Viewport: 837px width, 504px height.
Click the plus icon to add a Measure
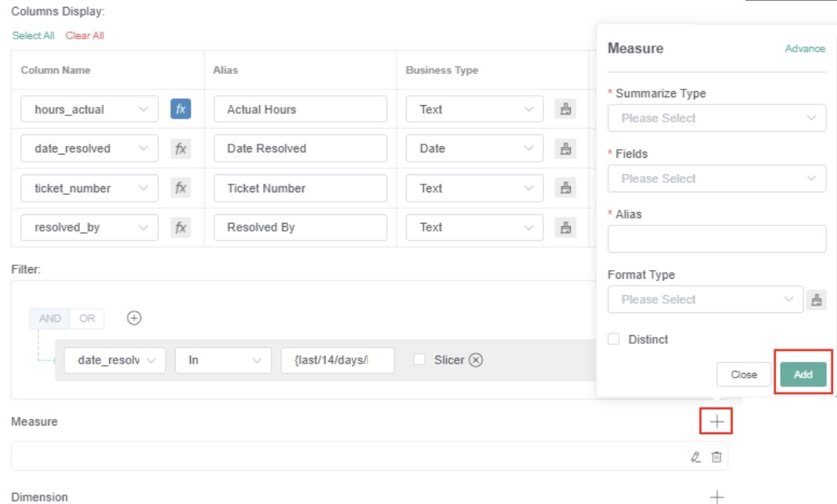point(716,422)
